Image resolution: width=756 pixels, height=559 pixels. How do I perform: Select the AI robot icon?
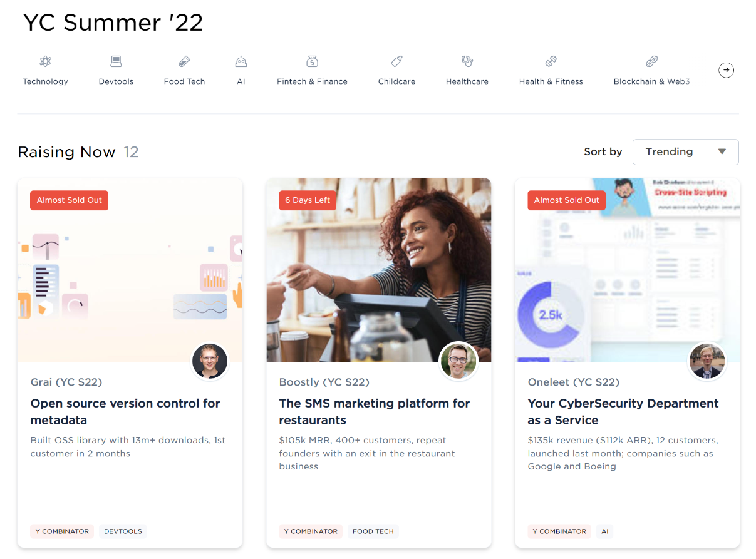point(241,61)
